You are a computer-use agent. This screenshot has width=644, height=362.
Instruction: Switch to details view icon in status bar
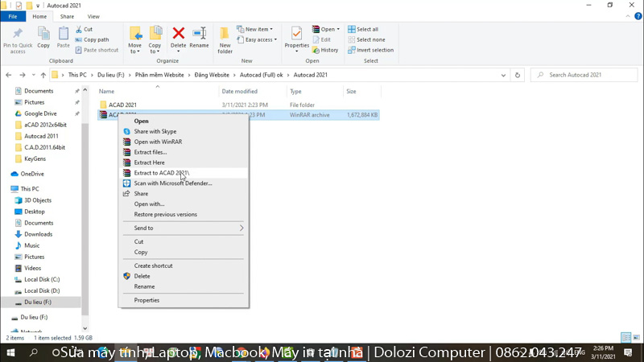coord(626,338)
